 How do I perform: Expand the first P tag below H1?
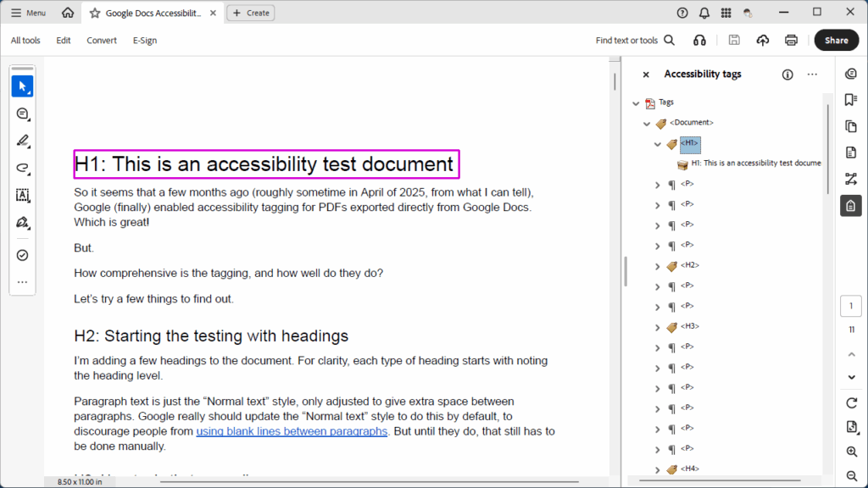coord(658,186)
